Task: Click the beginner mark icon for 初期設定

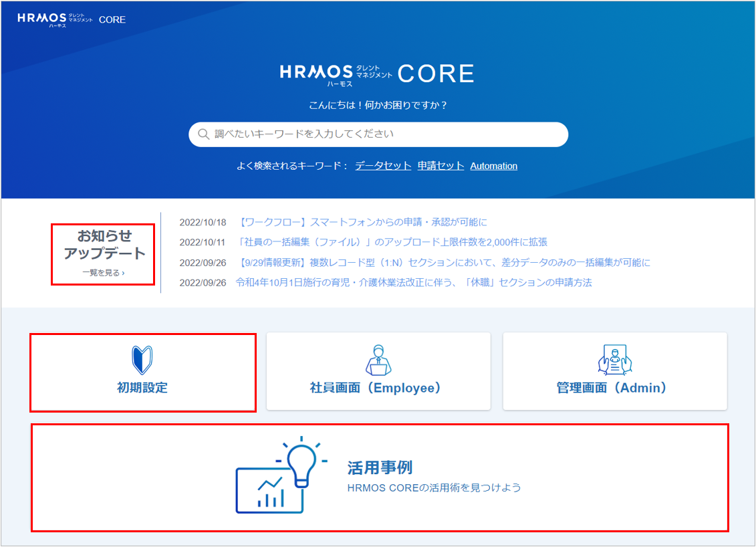Action: pos(142,360)
